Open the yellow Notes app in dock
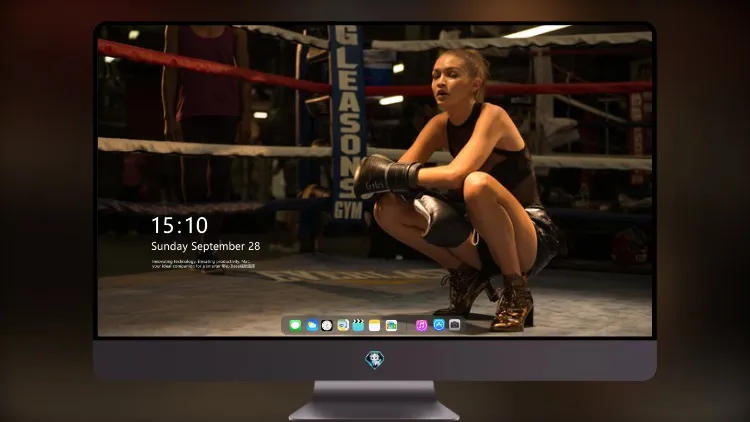The height and width of the screenshot is (422, 750). pyautogui.click(x=375, y=325)
